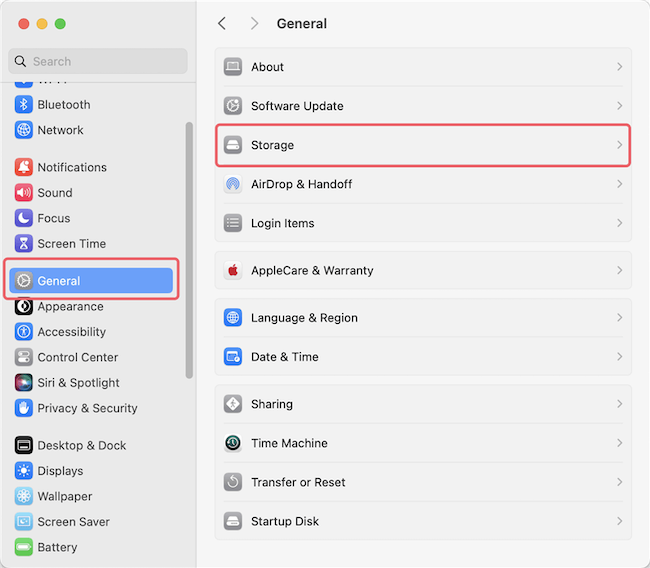Click the sidebar Search field
The image size is (650, 568).
point(98,61)
